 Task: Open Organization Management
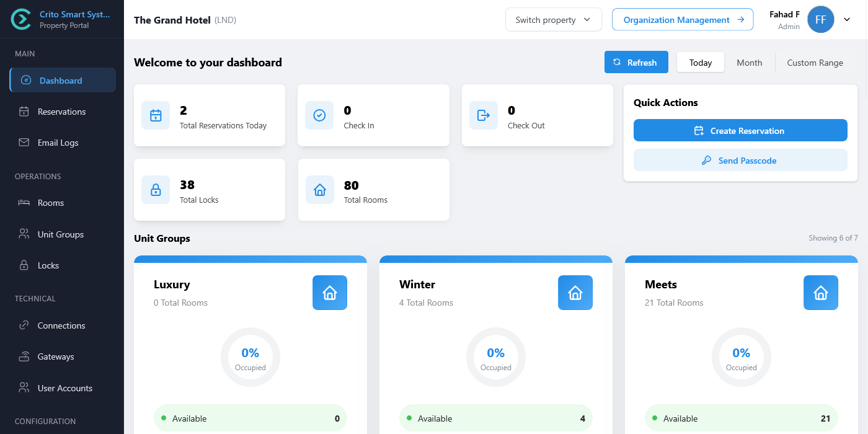click(683, 20)
